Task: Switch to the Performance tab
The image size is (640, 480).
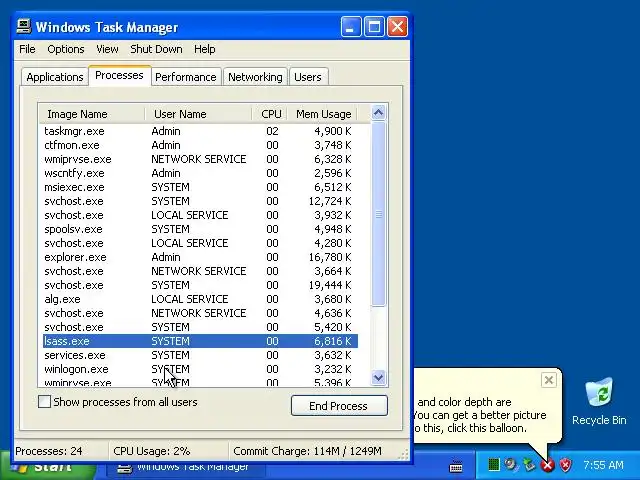Action: coord(186,77)
